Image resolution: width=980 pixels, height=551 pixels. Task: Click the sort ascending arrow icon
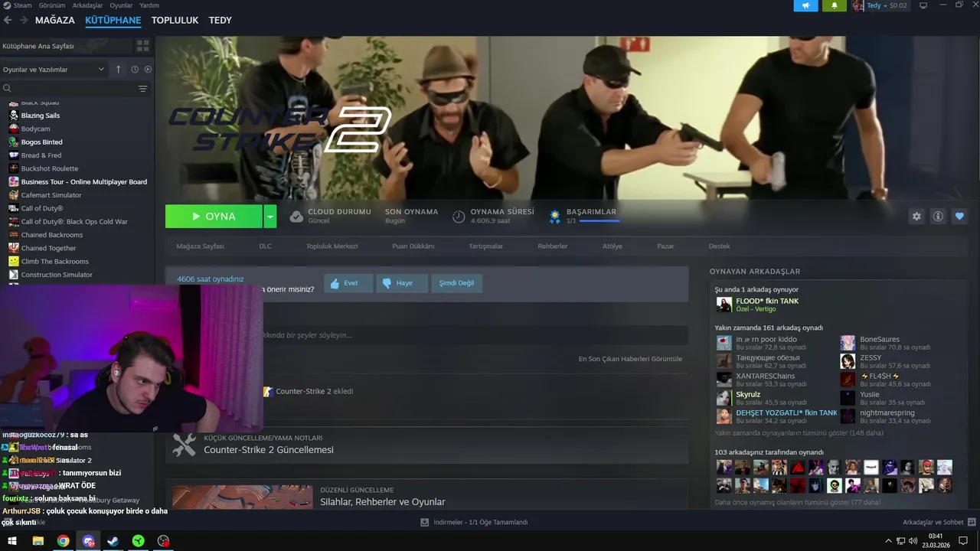tap(118, 70)
